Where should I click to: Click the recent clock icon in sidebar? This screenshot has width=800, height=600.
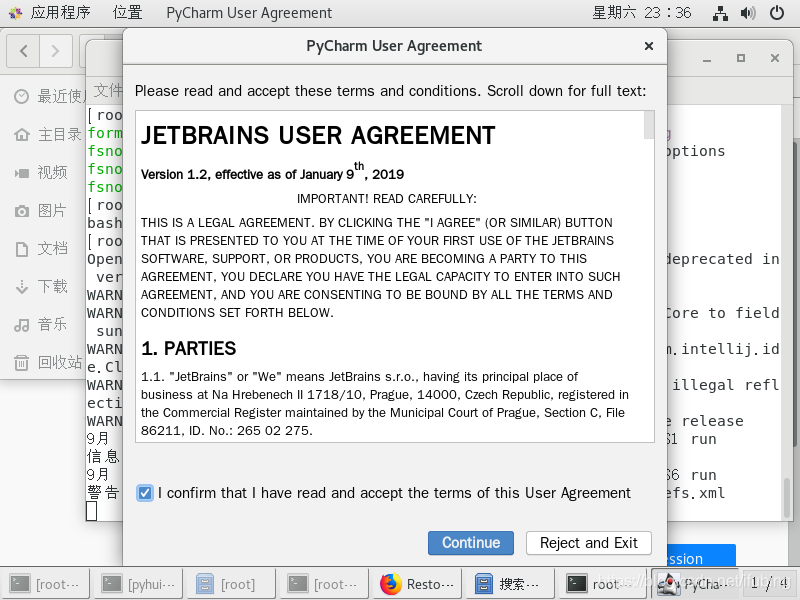(x=21, y=96)
